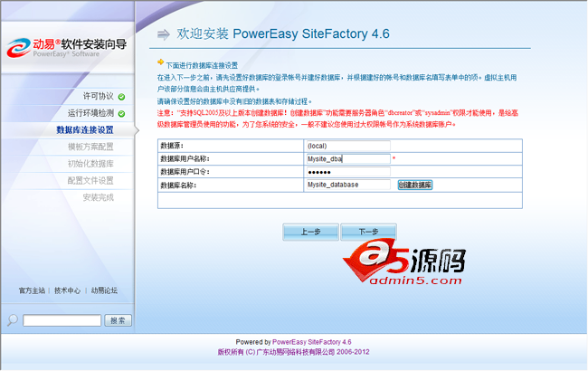This screenshot has height=371, width=588.
Task: Open the 官方主站 link
Action: 32,290
